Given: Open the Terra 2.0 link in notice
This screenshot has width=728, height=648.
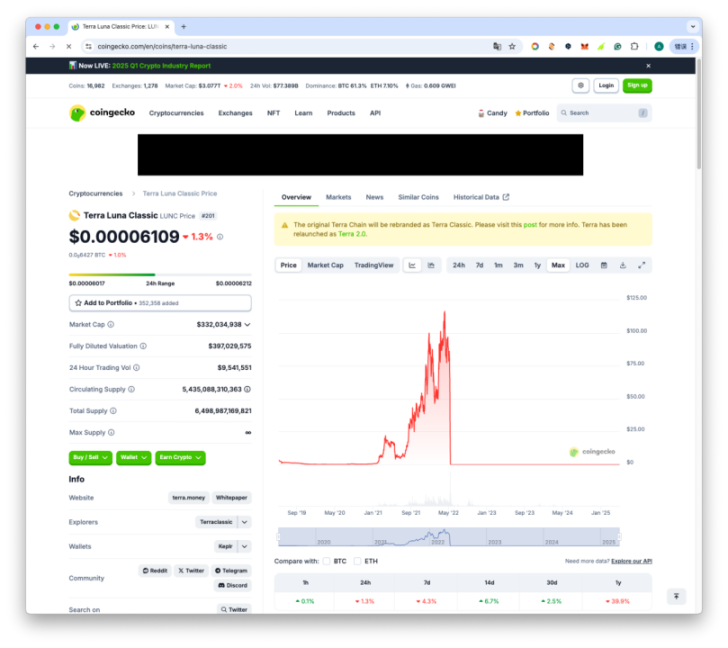Looking at the screenshot, I should tap(352, 234).
